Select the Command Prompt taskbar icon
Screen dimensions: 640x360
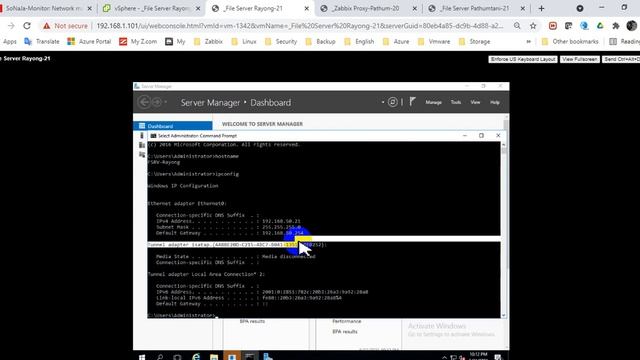pyautogui.click(x=249, y=357)
